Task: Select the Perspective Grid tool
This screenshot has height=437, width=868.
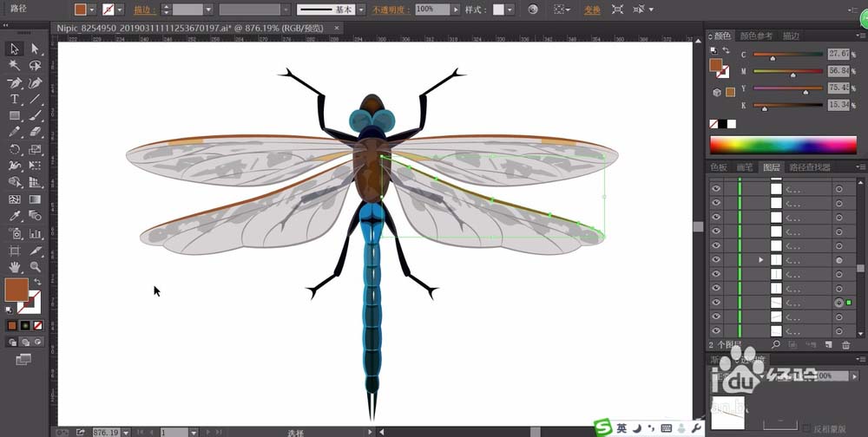Action: click(x=35, y=183)
